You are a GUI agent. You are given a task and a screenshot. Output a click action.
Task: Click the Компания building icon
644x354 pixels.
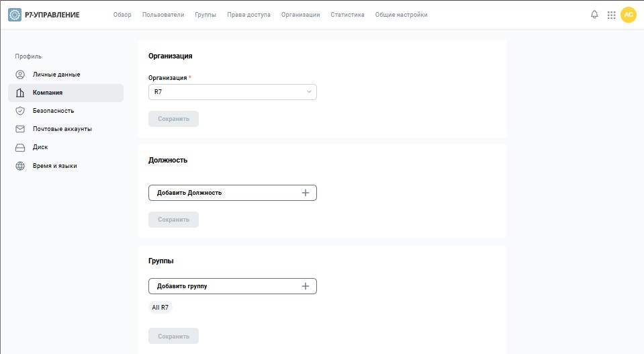coord(20,93)
